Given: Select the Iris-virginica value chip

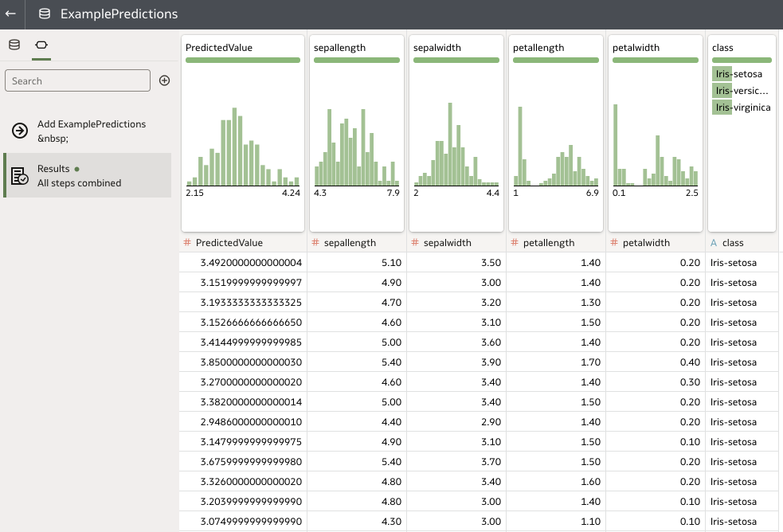Looking at the screenshot, I should coord(742,108).
